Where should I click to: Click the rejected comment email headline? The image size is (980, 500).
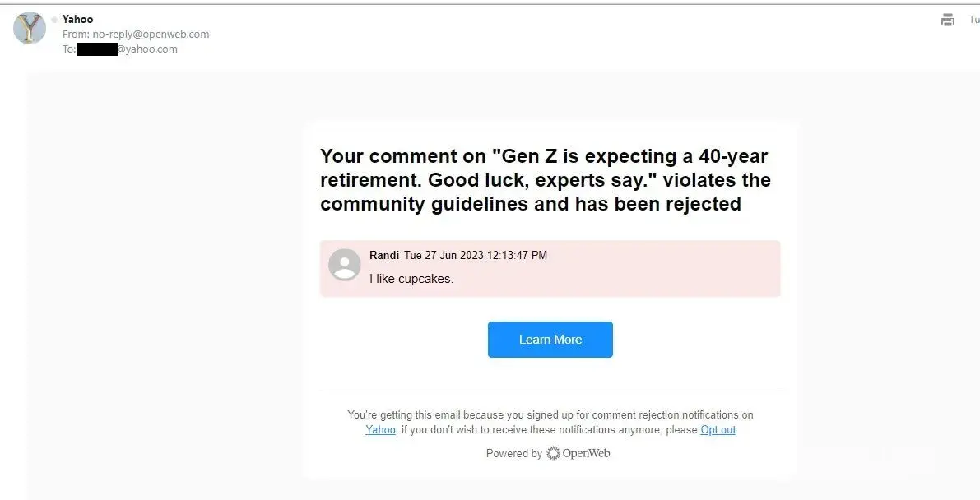click(x=545, y=180)
